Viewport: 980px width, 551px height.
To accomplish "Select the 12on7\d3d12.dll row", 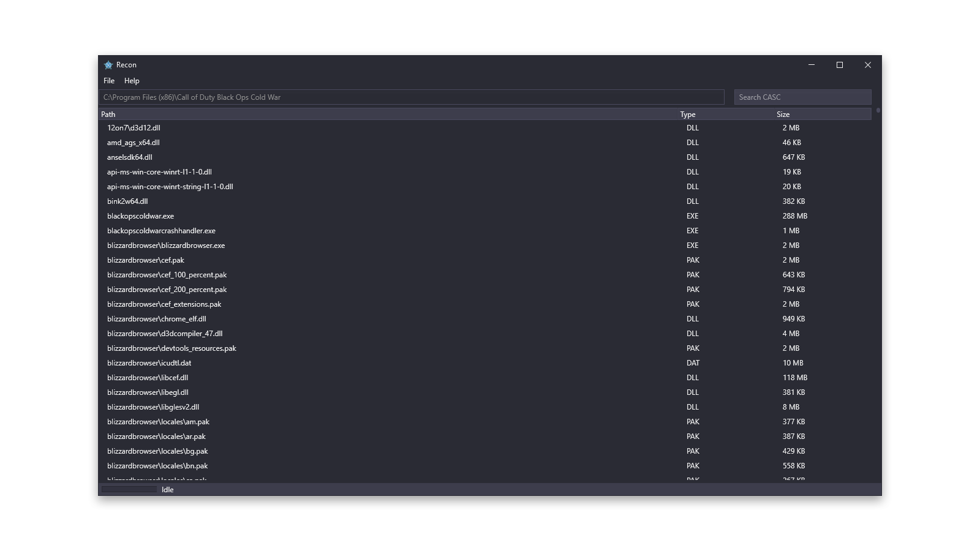I will [485, 128].
